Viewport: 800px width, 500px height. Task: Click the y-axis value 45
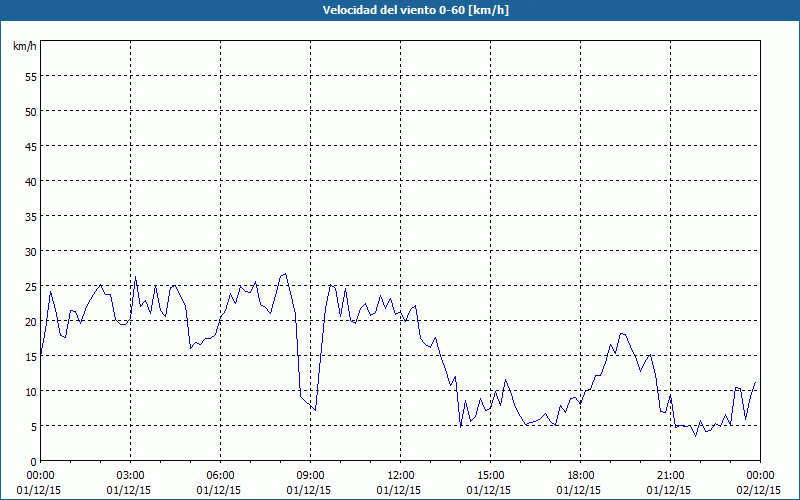click(x=31, y=146)
